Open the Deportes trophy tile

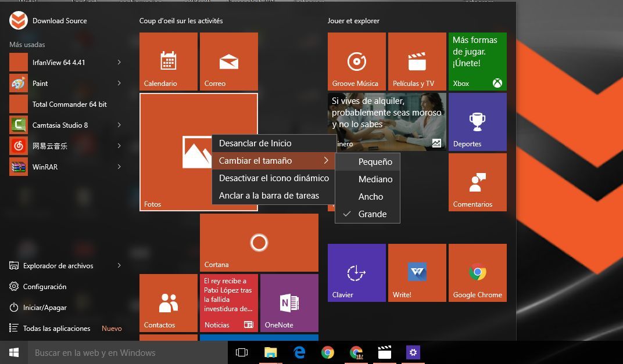pyautogui.click(x=478, y=122)
